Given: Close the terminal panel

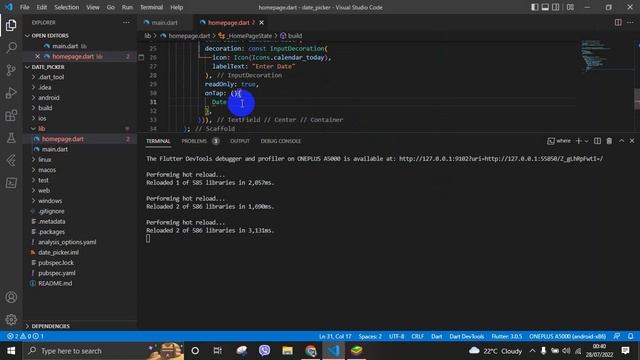Looking at the screenshot, I should click(x=632, y=141).
